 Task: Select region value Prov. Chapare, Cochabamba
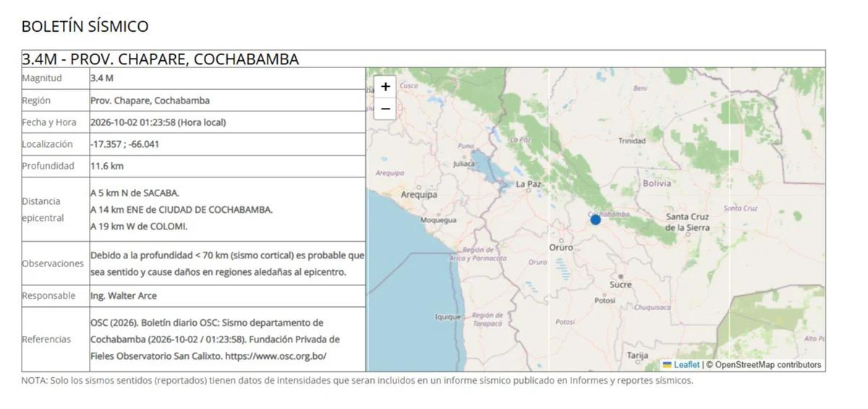point(150,101)
